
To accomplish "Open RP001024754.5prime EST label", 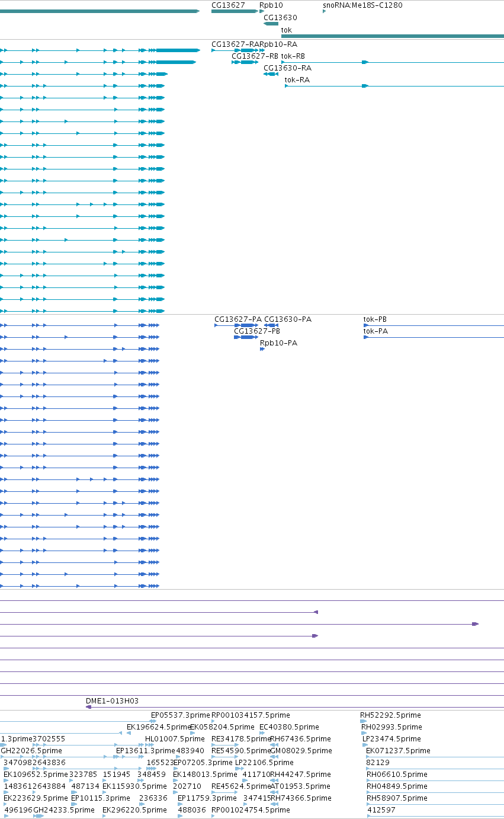I will click(x=251, y=810).
